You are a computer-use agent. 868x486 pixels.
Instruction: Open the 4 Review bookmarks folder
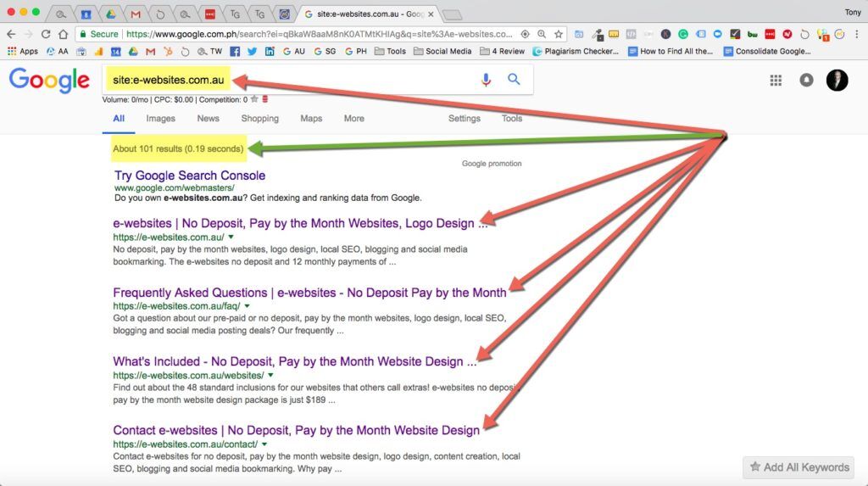tap(502, 52)
